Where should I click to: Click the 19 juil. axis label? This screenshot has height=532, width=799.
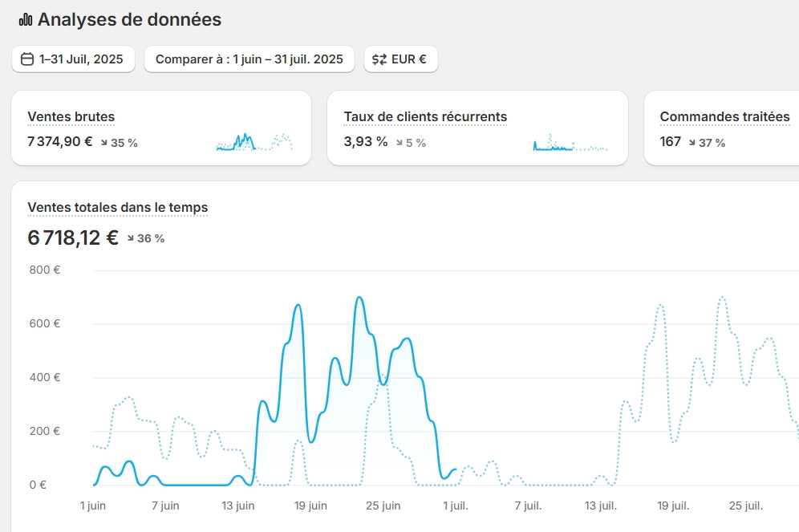[x=673, y=506]
